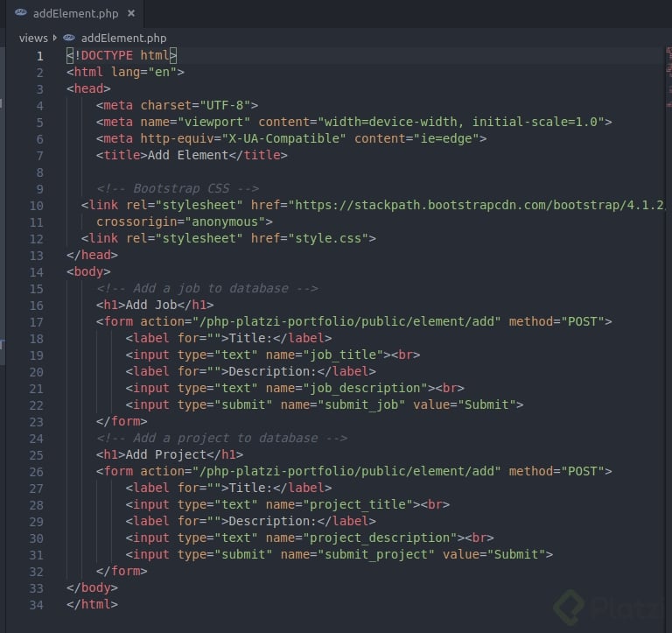Close the addElement.php tab
Viewport: 672px width, 633px height.
tap(131, 13)
